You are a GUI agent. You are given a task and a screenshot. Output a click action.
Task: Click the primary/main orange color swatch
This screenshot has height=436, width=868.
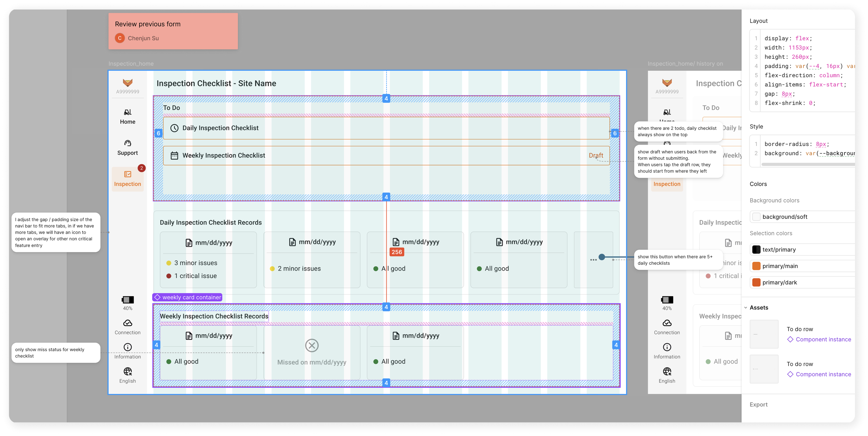pyautogui.click(x=757, y=266)
